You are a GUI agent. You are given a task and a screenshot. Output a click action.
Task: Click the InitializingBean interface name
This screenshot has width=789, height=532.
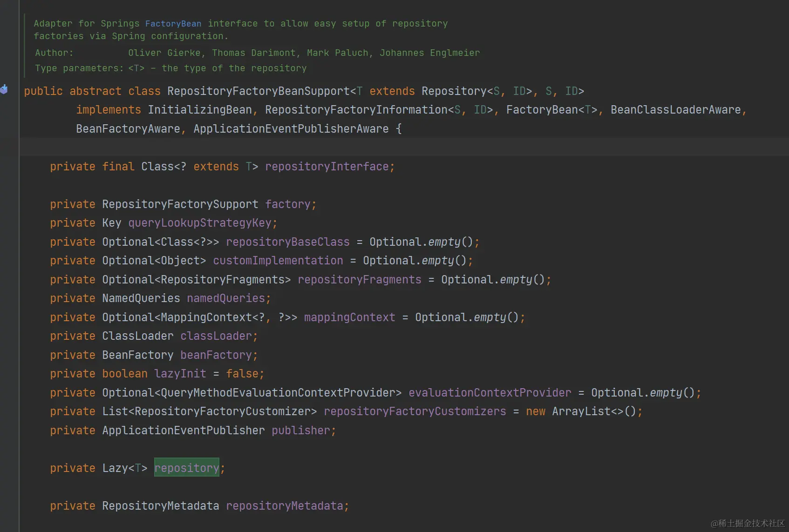point(200,110)
